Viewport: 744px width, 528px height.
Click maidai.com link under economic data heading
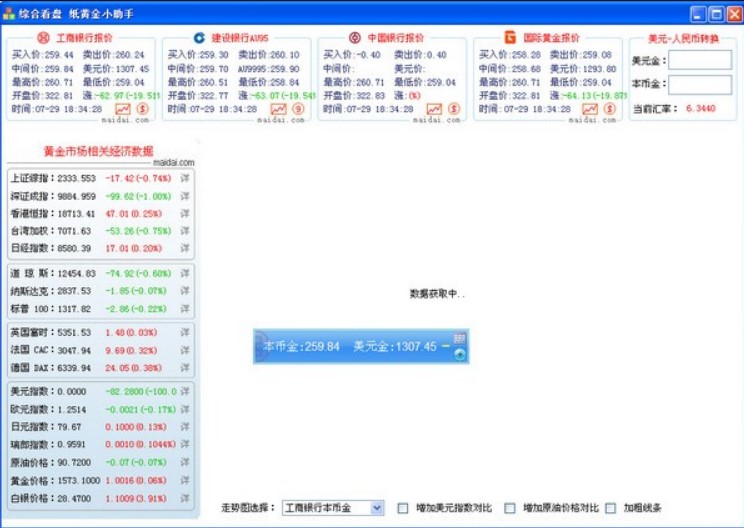click(174, 163)
